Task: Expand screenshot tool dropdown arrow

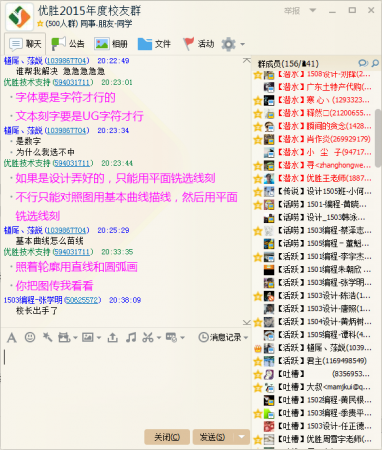Action: (x=159, y=338)
